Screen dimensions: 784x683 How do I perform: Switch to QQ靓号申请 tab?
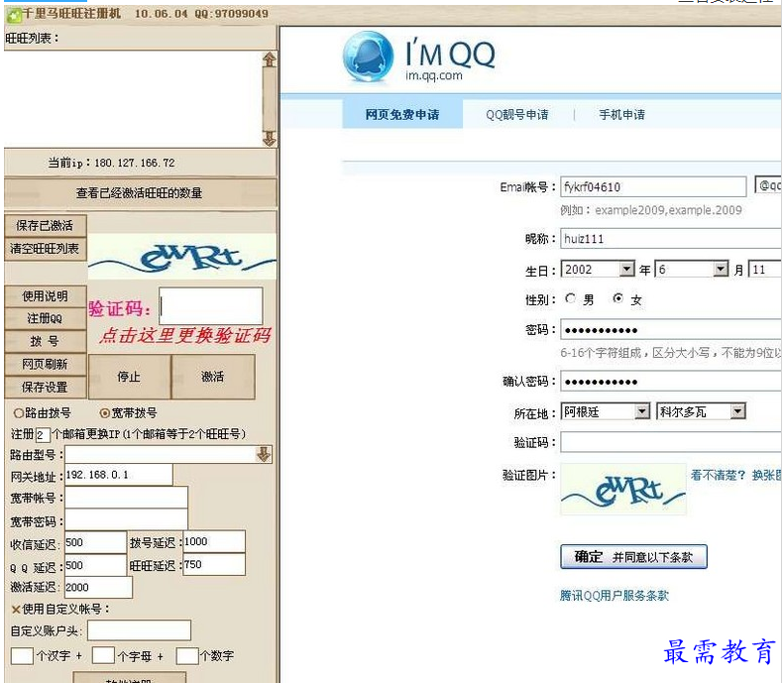[x=517, y=115]
